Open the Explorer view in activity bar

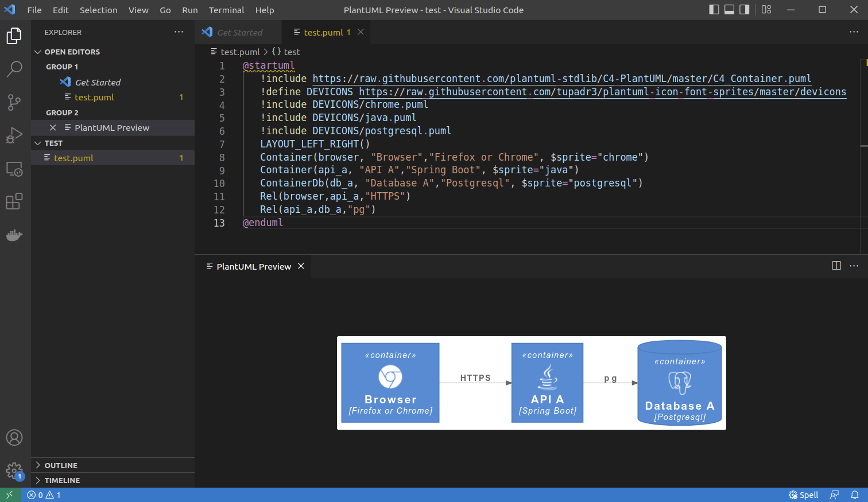coord(14,36)
